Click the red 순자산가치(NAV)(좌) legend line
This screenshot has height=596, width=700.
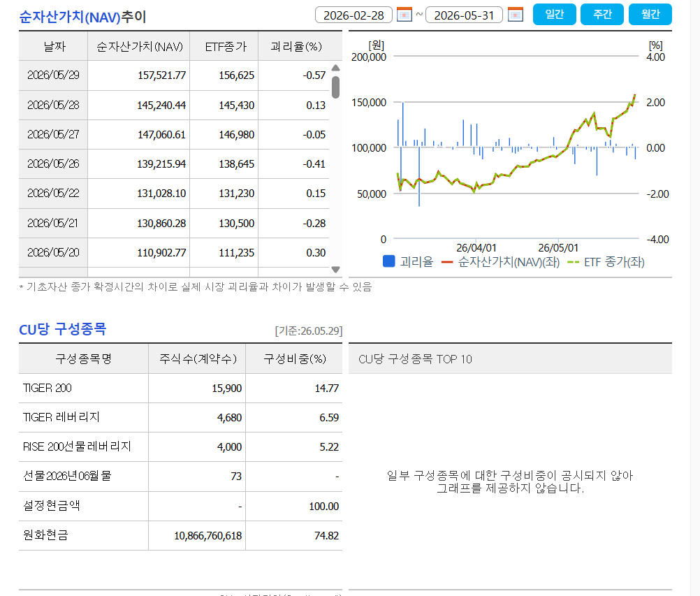(447, 262)
